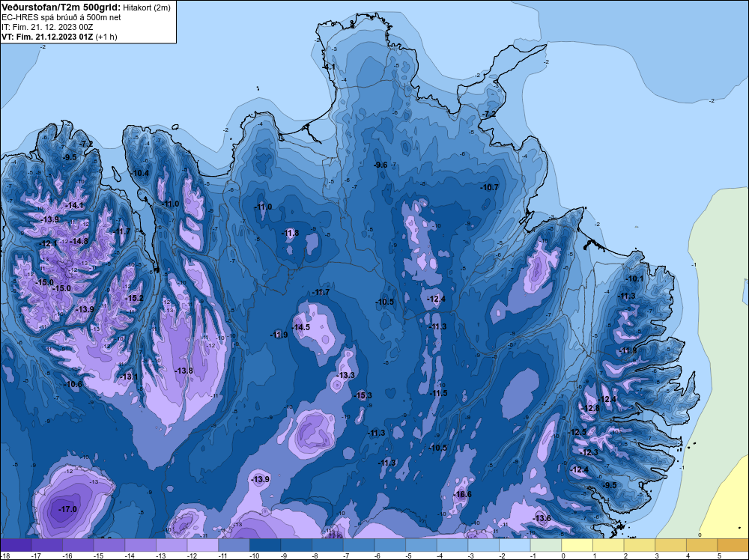Click the -13.8 temperature label
Screen dimensions: 749x560
coord(184,371)
